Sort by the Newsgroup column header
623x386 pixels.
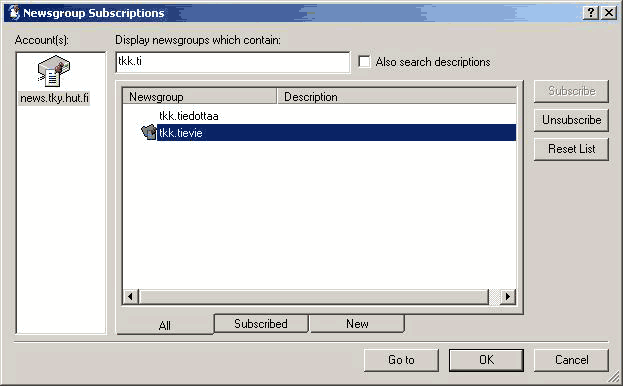199,96
